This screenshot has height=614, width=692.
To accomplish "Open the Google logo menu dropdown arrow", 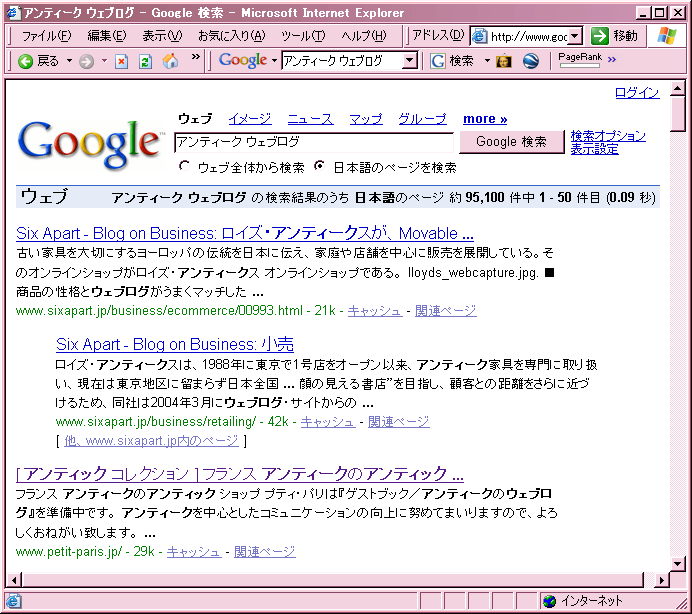I will pyautogui.click(x=274, y=60).
